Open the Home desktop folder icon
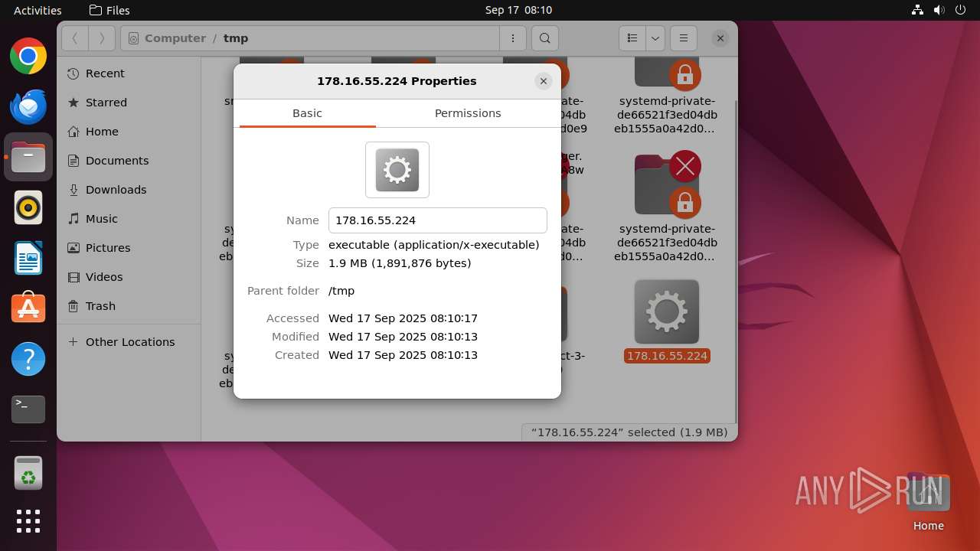This screenshot has height=551, width=980. (928, 494)
